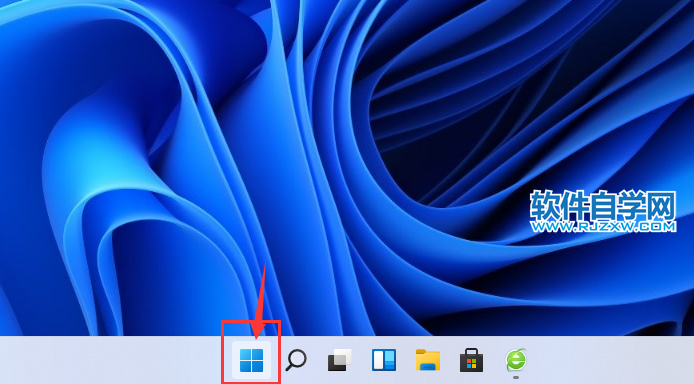Open the Windows Start menu
The height and width of the screenshot is (384, 694).
pyautogui.click(x=251, y=360)
